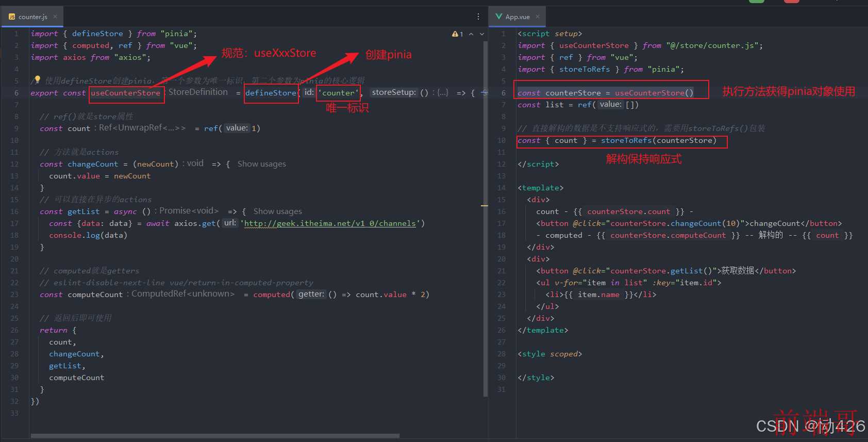
Task: Click import axios from "axios" line
Action: point(91,57)
